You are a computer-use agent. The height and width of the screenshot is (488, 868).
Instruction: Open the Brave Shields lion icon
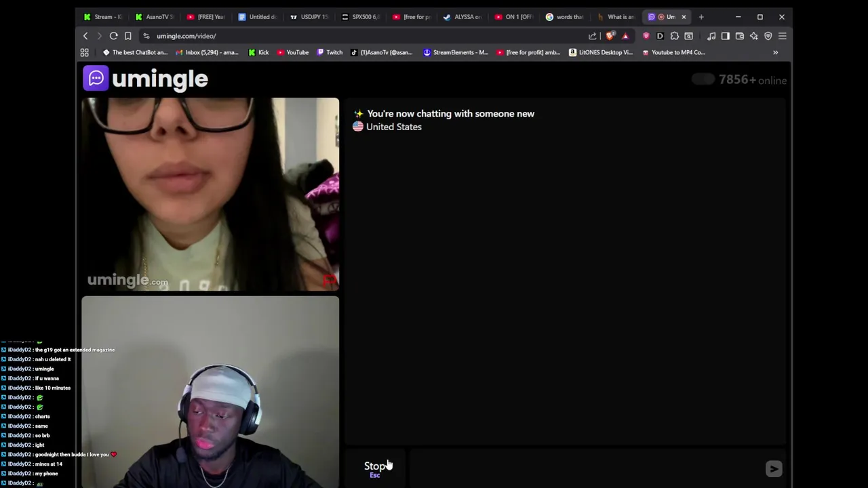(610, 36)
